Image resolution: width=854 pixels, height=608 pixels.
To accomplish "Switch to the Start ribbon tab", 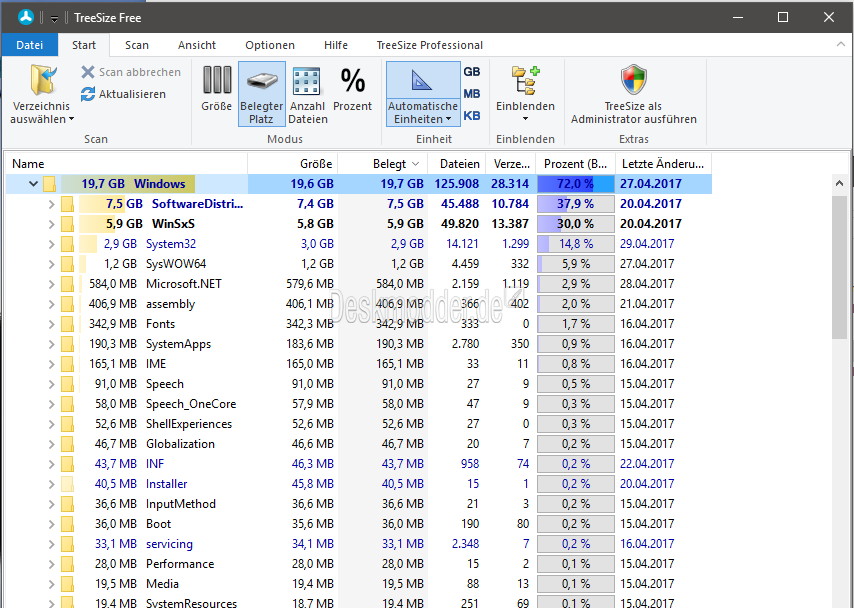I will point(84,45).
